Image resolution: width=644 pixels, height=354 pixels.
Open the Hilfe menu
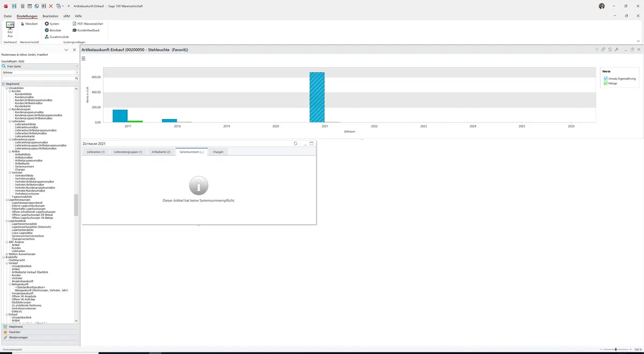[x=78, y=16]
